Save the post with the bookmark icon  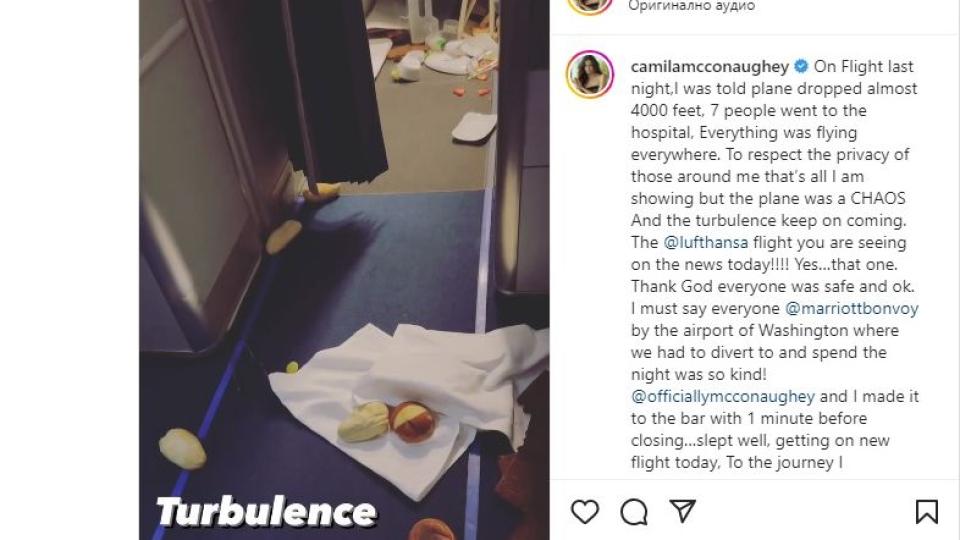(926, 512)
